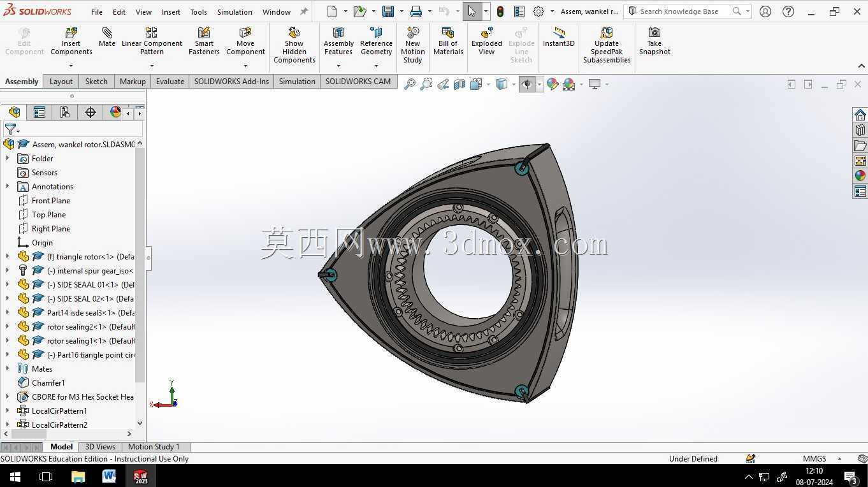Open the MMGS unit system dropdown

click(839, 459)
